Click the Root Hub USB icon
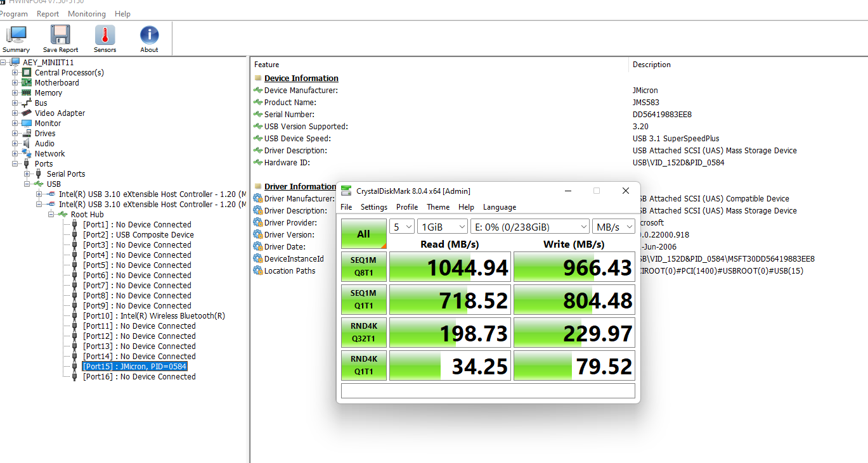 pyautogui.click(x=63, y=214)
